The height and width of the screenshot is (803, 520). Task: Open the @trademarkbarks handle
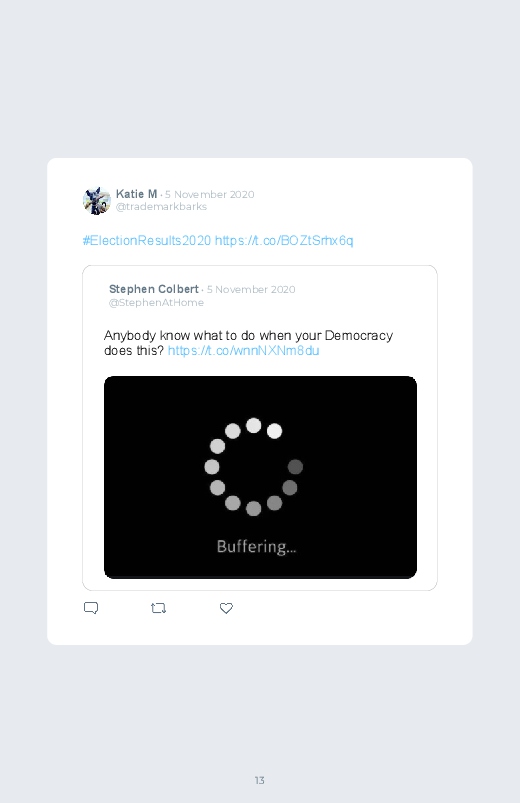click(x=161, y=206)
